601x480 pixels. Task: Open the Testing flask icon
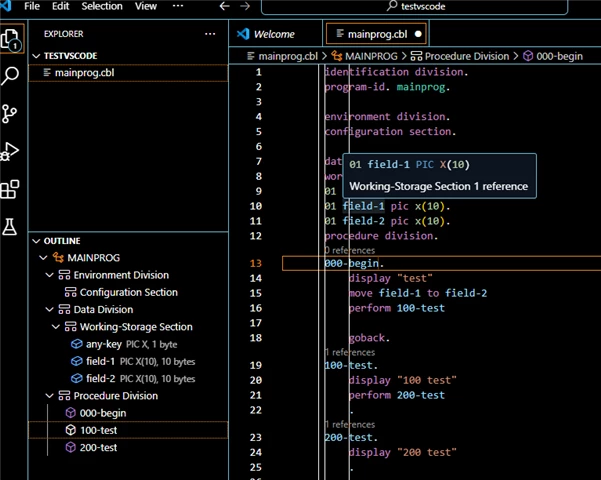coord(10,227)
